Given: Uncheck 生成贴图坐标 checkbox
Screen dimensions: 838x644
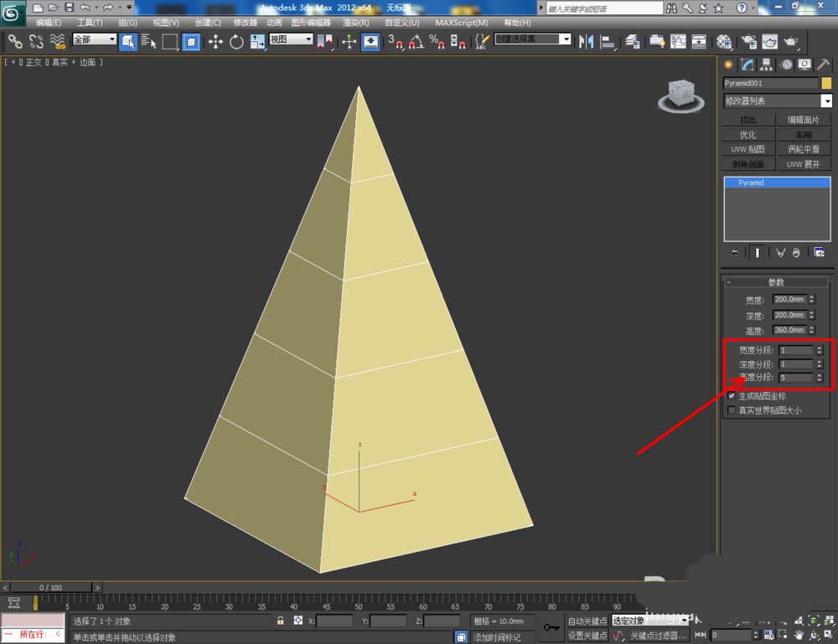Looking at the screenshot, I should tap(732, 395).
